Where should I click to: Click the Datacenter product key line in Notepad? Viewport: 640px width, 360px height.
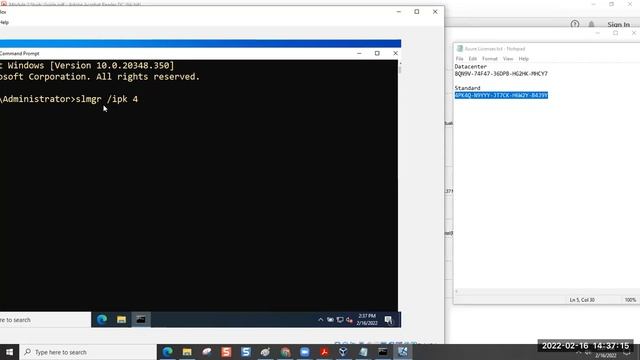tap(501, 74)
